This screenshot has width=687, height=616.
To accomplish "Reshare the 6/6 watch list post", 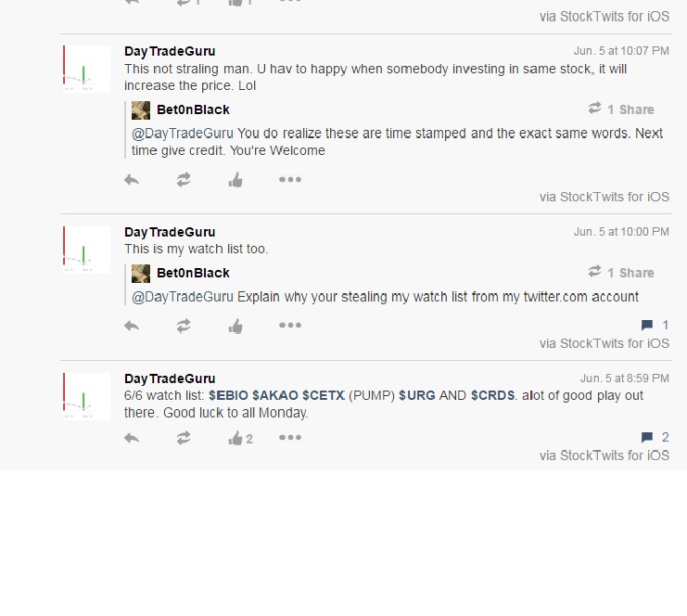I will (x=184, y=438).
